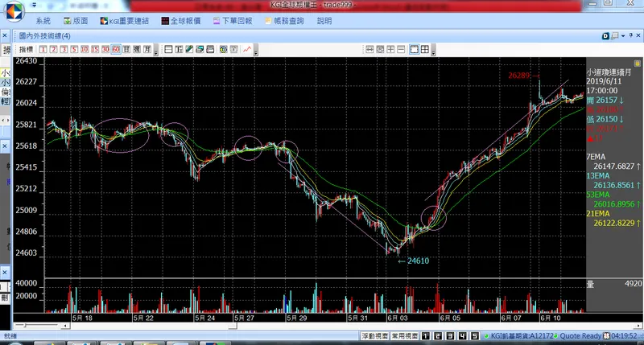This screenshot has height=345, width=644.
Task: Expand the layout toolbar overflow arrow
Action: 433,51
